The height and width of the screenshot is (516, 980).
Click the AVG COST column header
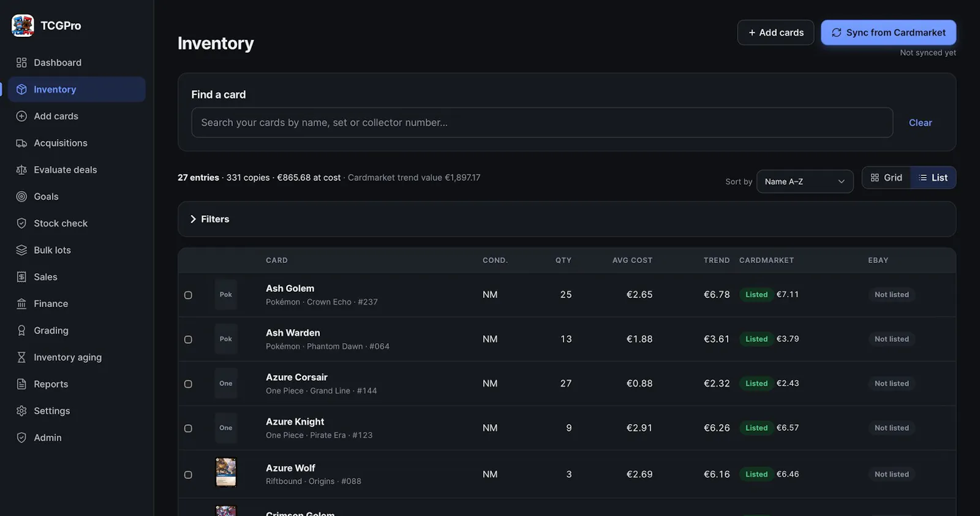pyautogui.click(x=632, y=260)
